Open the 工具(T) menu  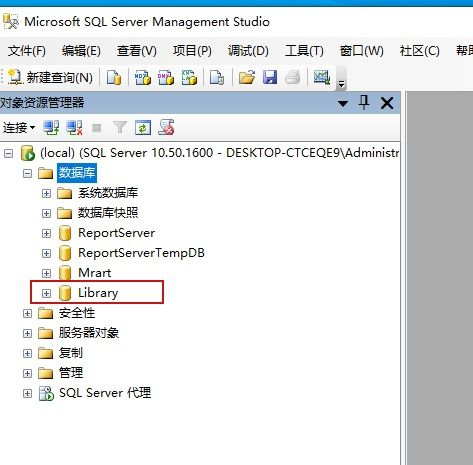pyautogui.click(x=304, y=51)
